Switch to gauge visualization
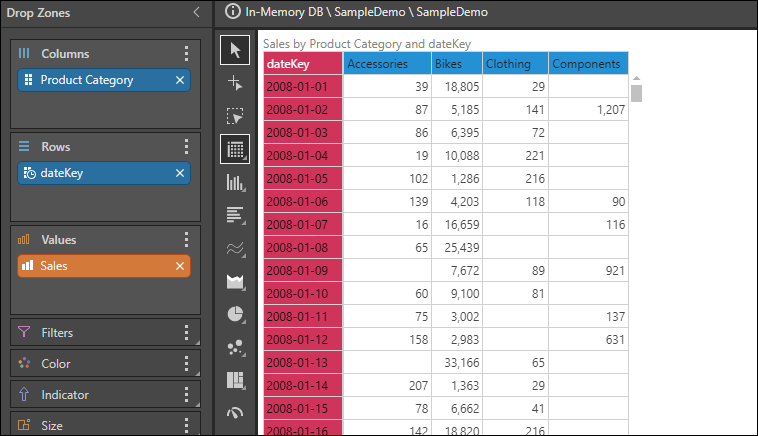758x436 pixels. 236,412
